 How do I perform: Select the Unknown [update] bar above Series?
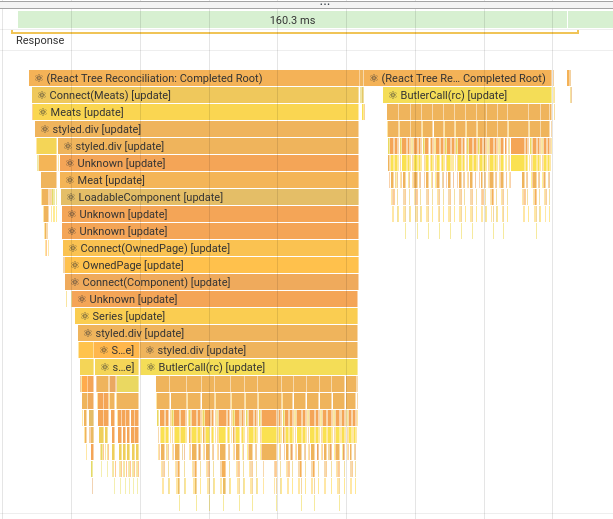pos(214,299)
